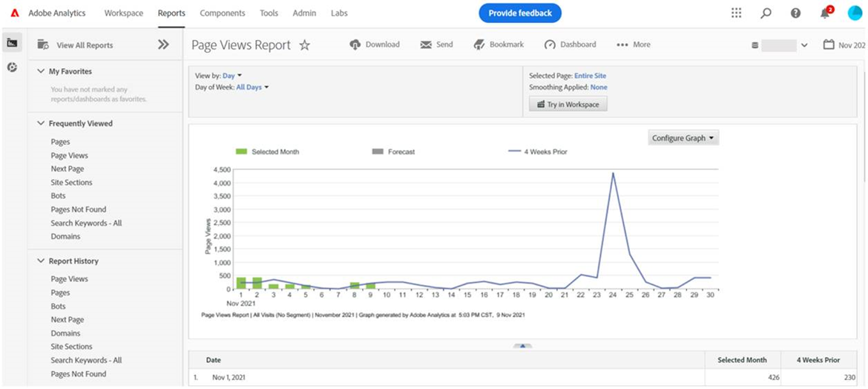Screen dimensions: 868x389
Task: Click the day 24 peak on graph
Action: tap(613, 173)
